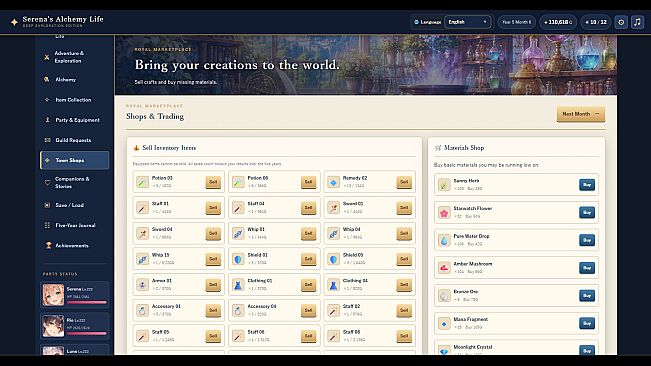
Task: Click Rio's pink HP bar
Action: tap(87, 333)
